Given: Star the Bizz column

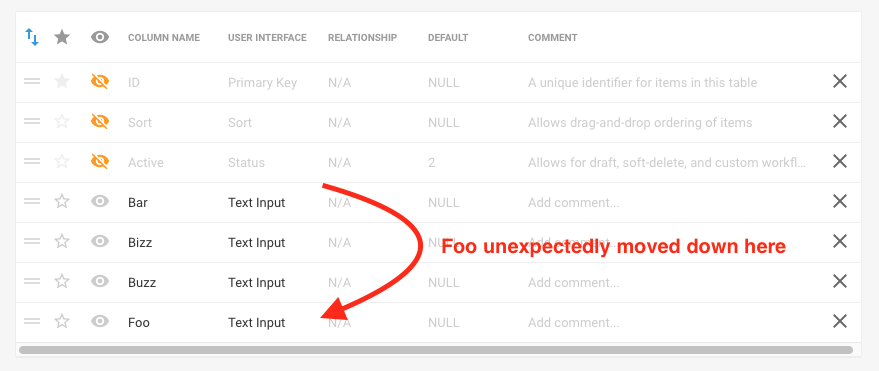Looking at the screenshot, I should point(62,242).
